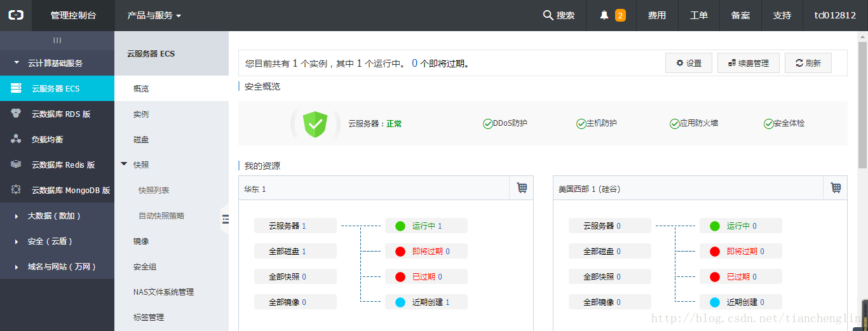Click 全部镜像 0 in 华东 1
This screenshot has height=331, width=868.
pos(295,302)
